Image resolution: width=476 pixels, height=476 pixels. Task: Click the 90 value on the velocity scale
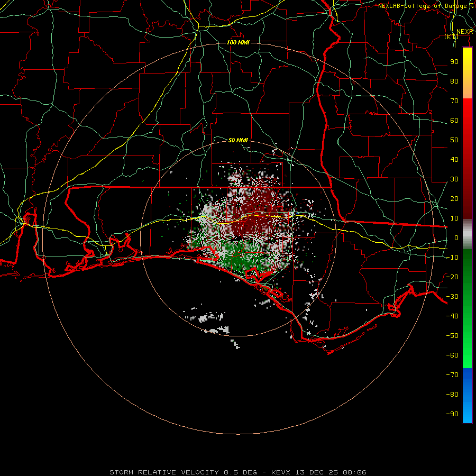454,62
